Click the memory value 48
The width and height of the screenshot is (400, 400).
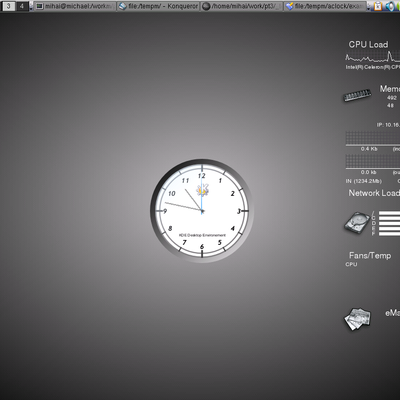point(390,105)
